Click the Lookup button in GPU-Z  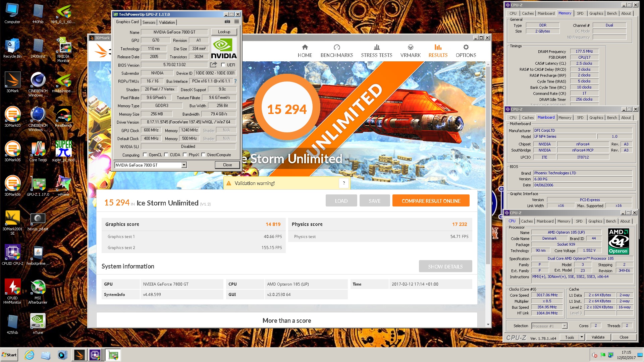point(224,32)
